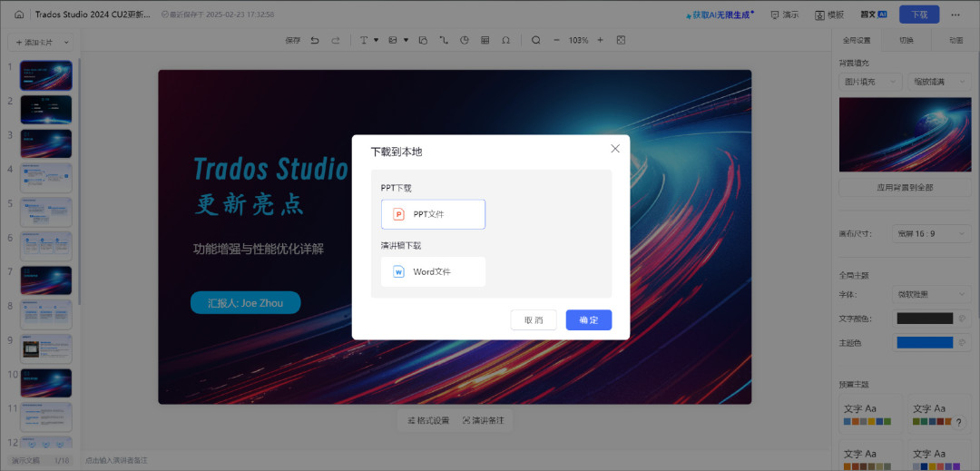Select slide 2 thumbnail
980x471 pixels.
click(x=46, y=109)
